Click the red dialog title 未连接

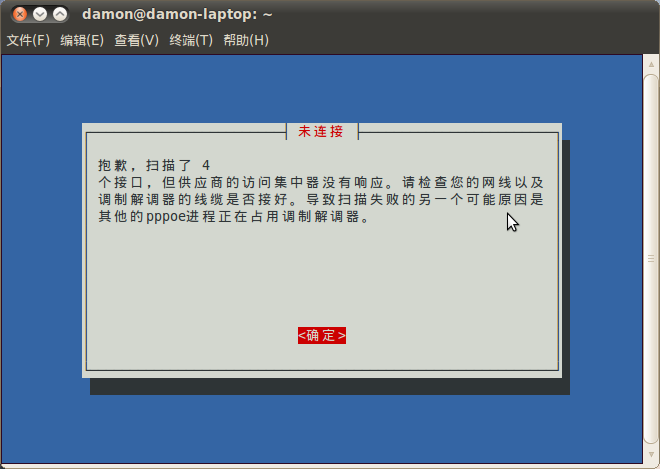coord(322,131)
